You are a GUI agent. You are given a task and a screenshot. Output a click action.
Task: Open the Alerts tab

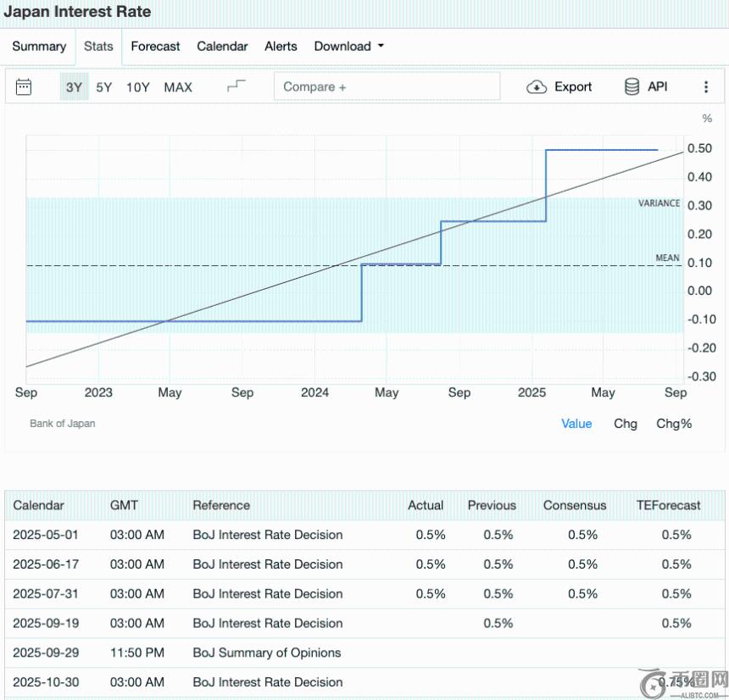click(281, 47)
